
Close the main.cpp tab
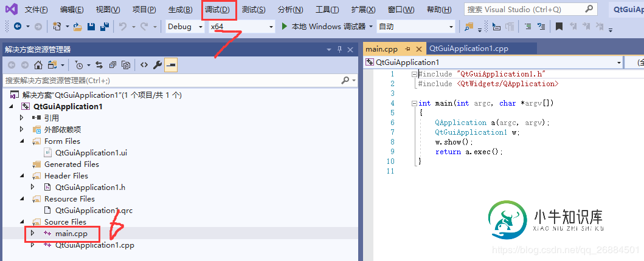coord(419,49)
